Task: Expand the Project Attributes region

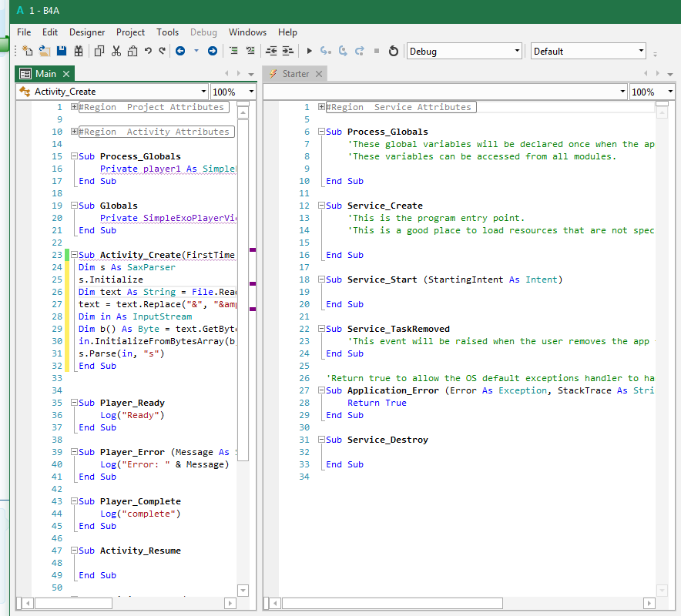Action: (x=74, y=107)
